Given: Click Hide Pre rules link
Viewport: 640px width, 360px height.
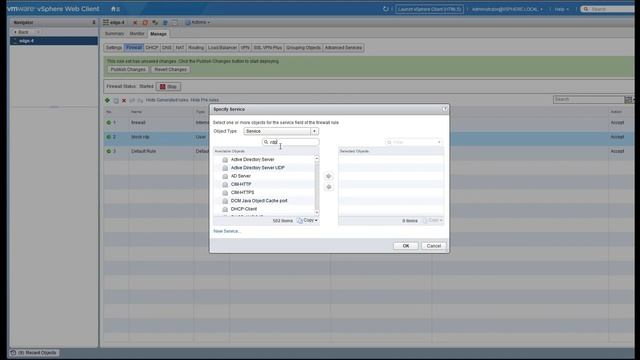Looking at the screenshot, I should coord(204,100).
